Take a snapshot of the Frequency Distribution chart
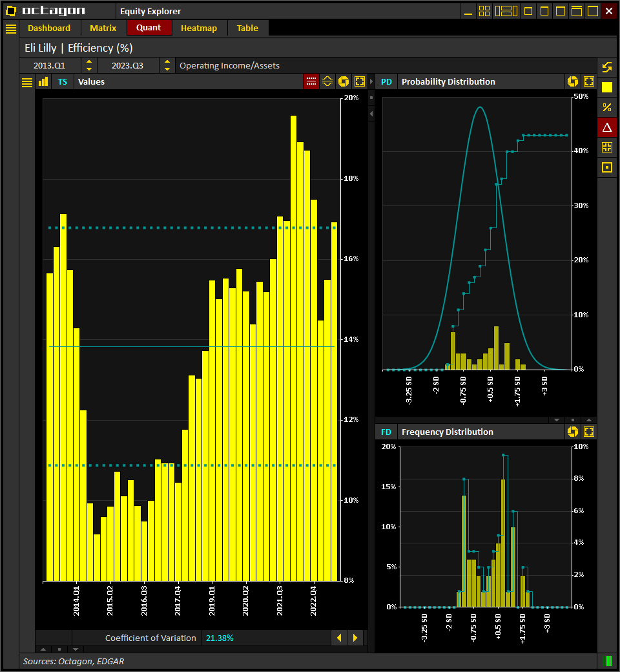 click(573, 432)
